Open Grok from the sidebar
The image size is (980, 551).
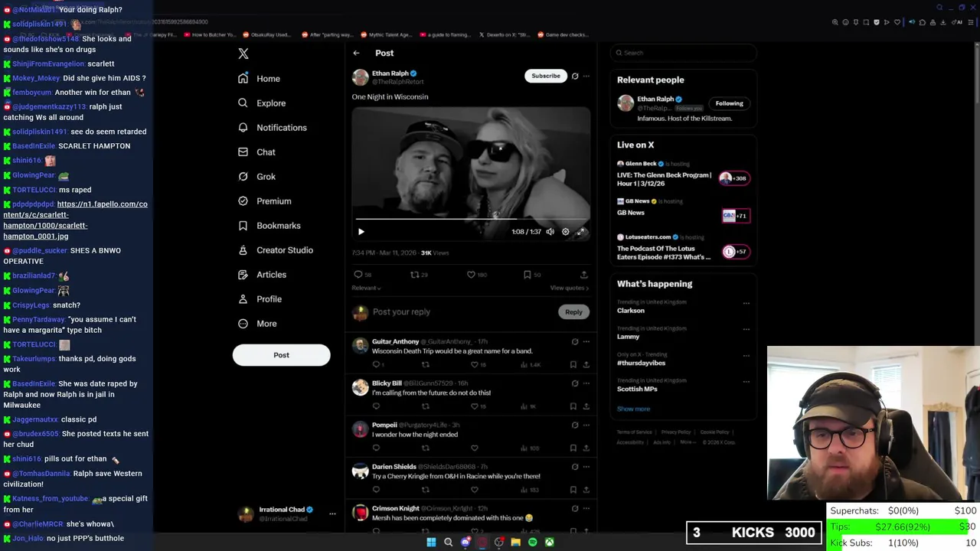(x=256, y=177)
